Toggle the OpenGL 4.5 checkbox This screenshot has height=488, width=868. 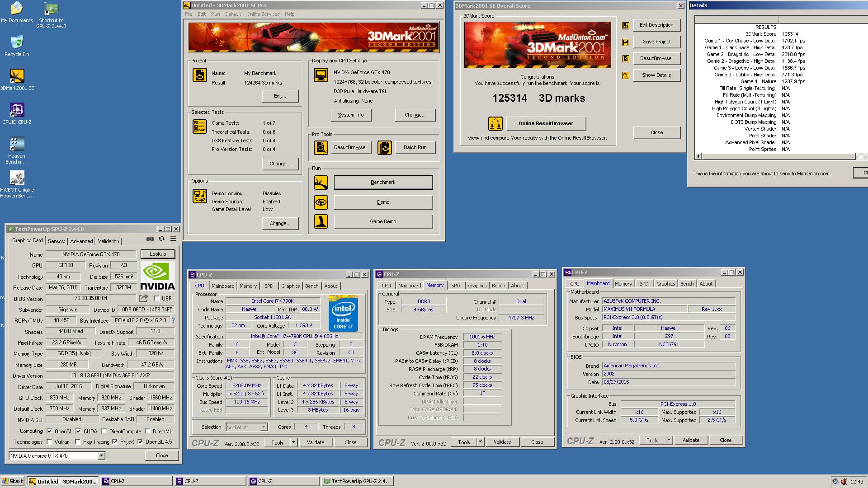click(x=140, y=442)
